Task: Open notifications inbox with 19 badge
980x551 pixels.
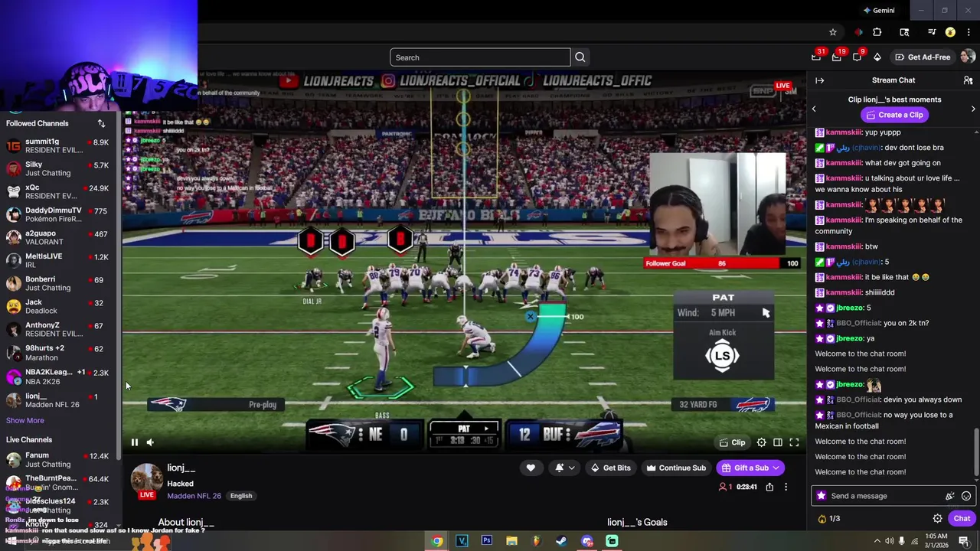Action: [x=837, y=57]
